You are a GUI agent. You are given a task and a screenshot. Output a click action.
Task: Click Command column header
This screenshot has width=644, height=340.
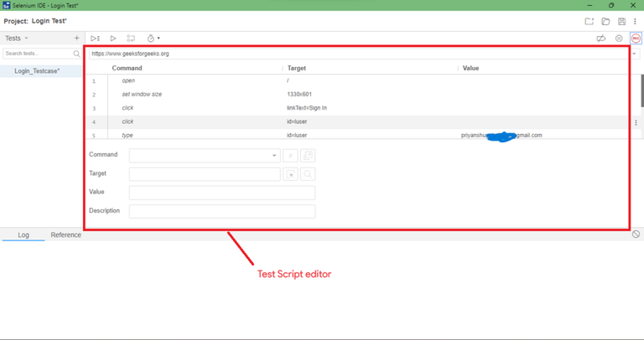[127, 68]
